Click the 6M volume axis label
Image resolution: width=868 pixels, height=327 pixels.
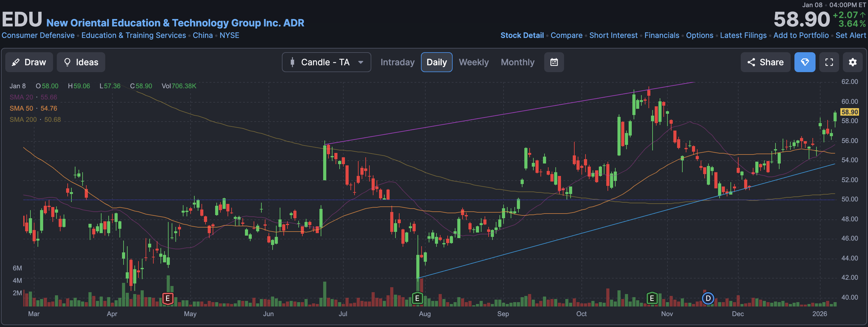(x=17, y=268)
